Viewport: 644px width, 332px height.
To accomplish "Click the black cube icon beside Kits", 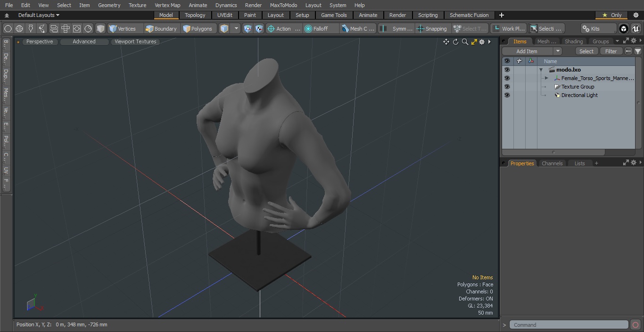I will pos(624,29).
